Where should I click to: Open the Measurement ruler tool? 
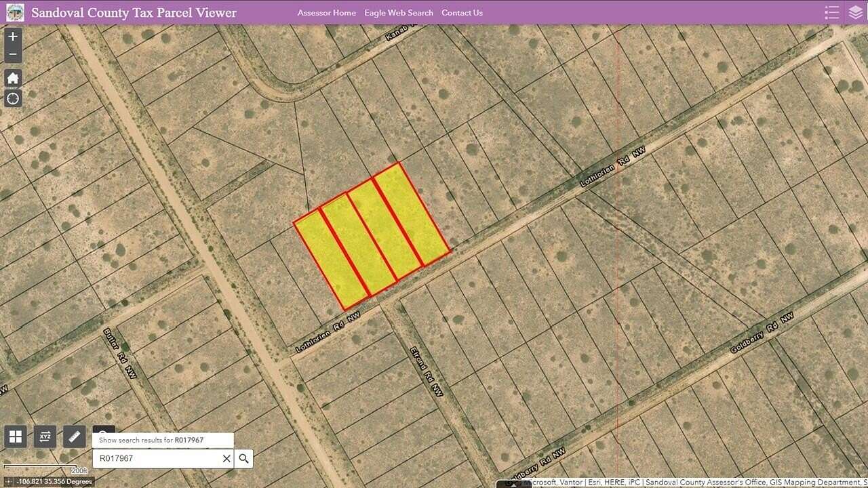(74, 436)
